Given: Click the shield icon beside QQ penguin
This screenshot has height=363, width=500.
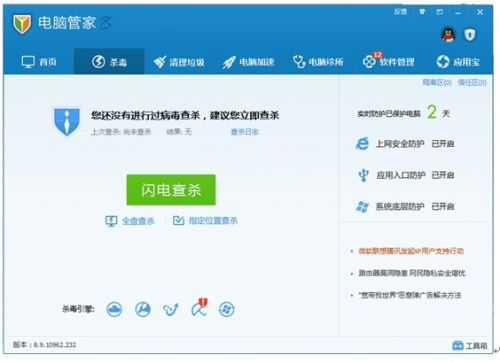Looking at the screenshot, I should 470,35.
